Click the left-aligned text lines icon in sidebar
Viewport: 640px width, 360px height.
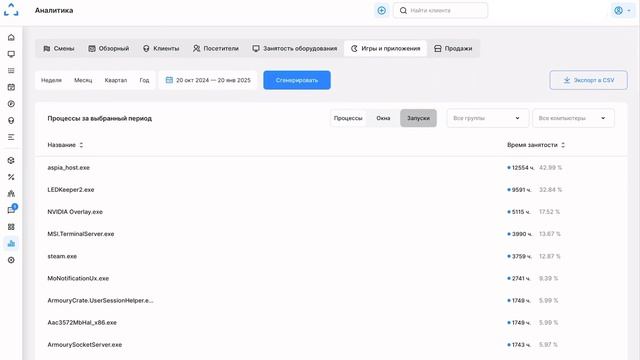pyautogui.click(x=11, y=137)
